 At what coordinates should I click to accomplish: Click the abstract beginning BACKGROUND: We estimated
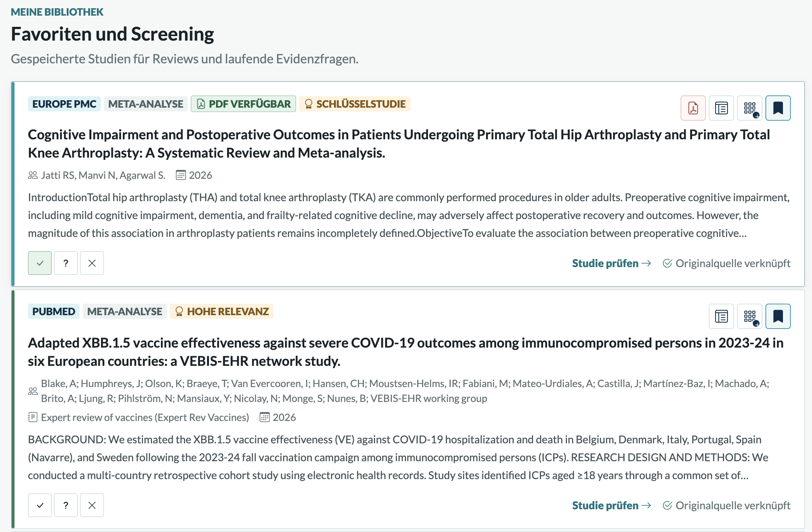[x=398, y=457]
